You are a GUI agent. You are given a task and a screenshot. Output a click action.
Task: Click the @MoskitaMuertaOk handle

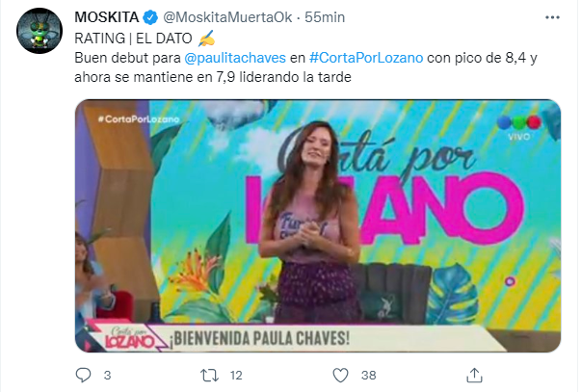click(227, 17)
